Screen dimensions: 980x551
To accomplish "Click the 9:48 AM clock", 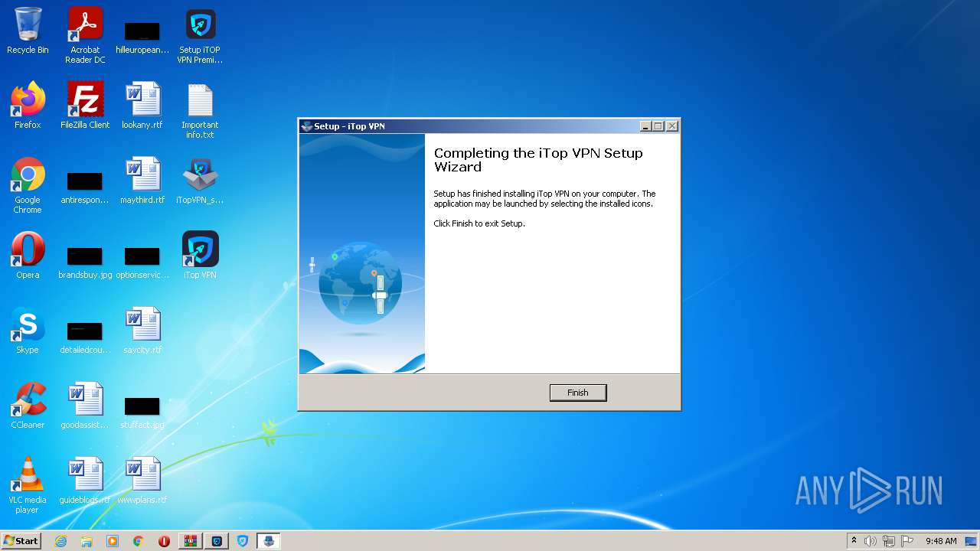I will pos(941,541).
